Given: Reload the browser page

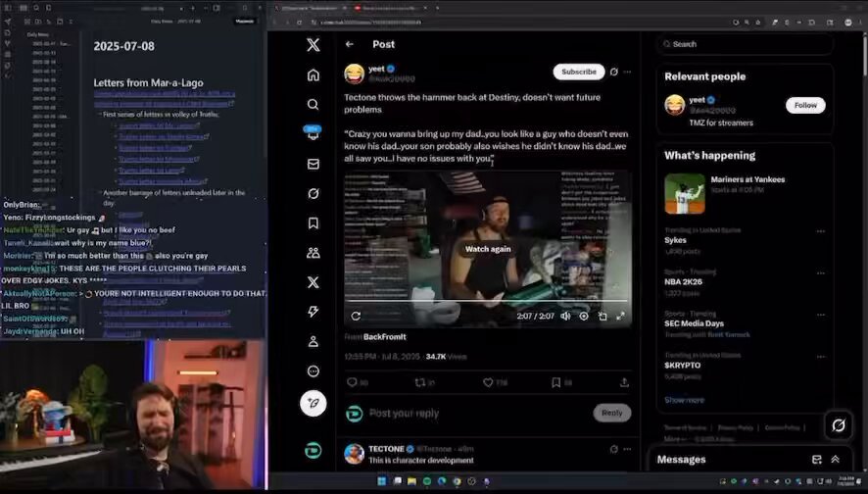Looking at the screenshot, I should [300, 23].
